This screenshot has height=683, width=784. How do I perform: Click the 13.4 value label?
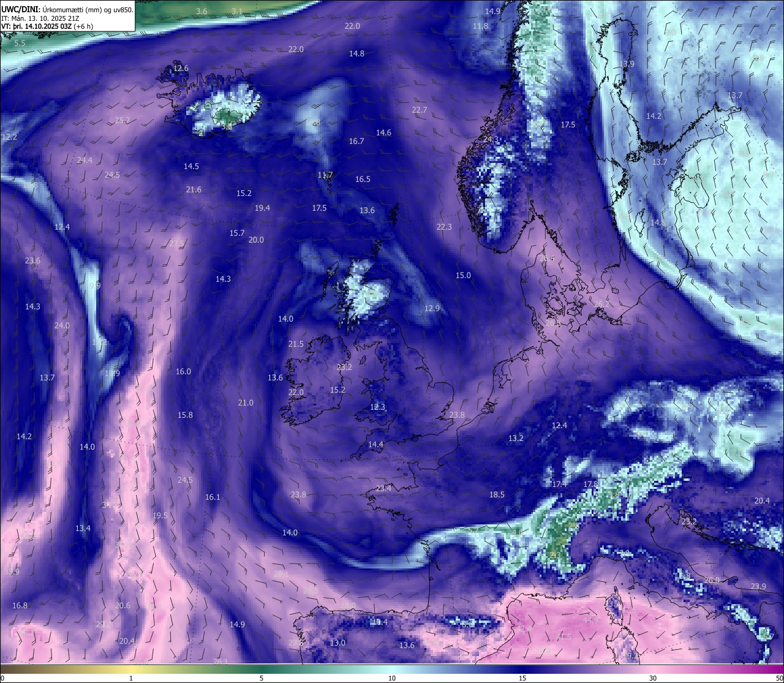pos(83,528)
